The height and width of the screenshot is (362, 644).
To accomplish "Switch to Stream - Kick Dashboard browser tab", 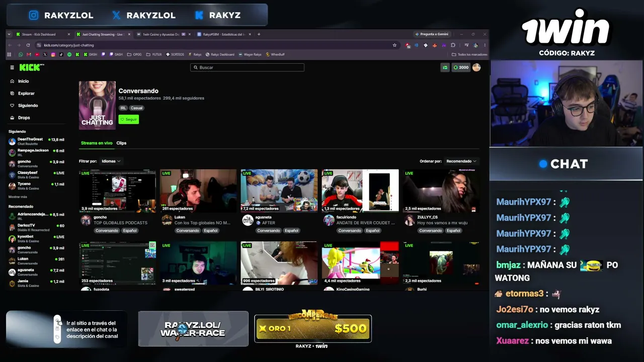I will (x=43, y=34).
